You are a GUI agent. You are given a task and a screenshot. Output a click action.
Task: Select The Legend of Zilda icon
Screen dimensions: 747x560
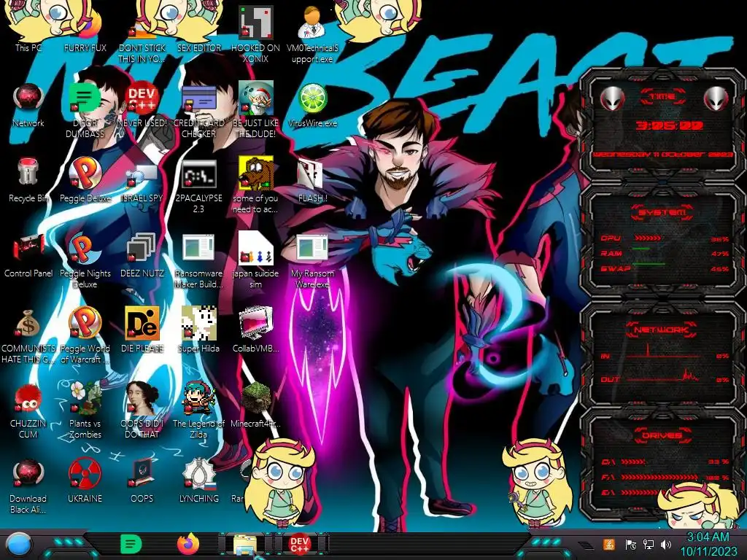click(x=198, y=410)
